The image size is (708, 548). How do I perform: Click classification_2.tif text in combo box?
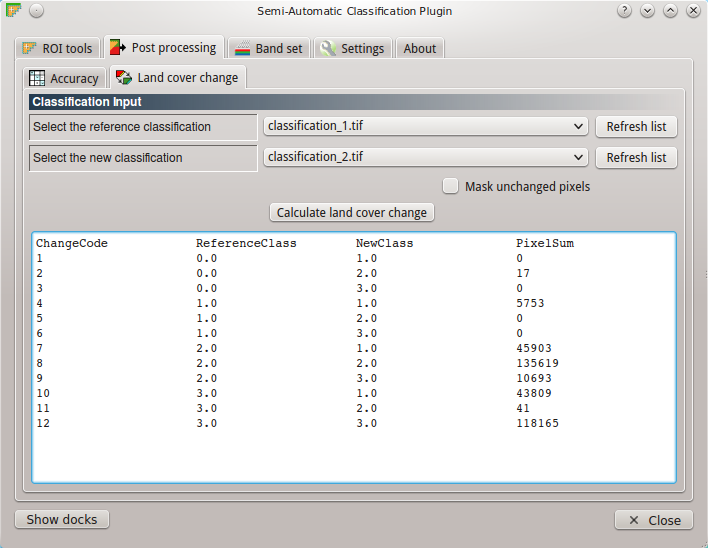pyautogui.click(x=315, y=157)
